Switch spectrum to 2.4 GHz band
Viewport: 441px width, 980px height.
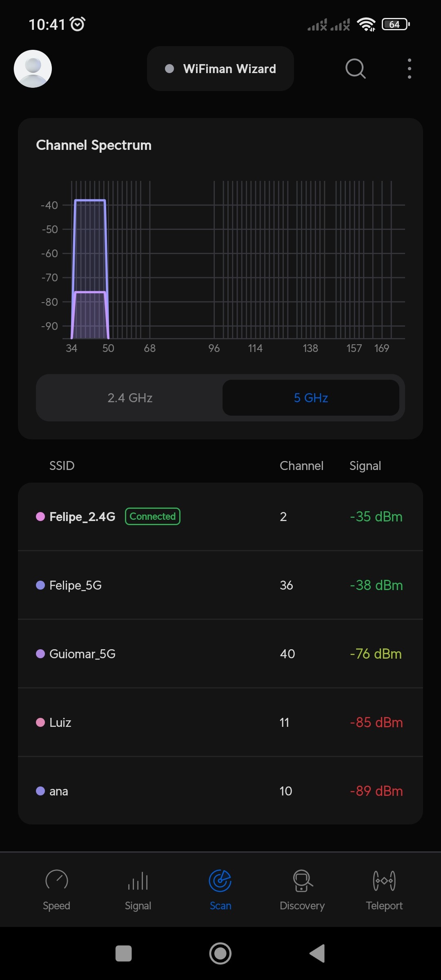click(x=130, y=398)
